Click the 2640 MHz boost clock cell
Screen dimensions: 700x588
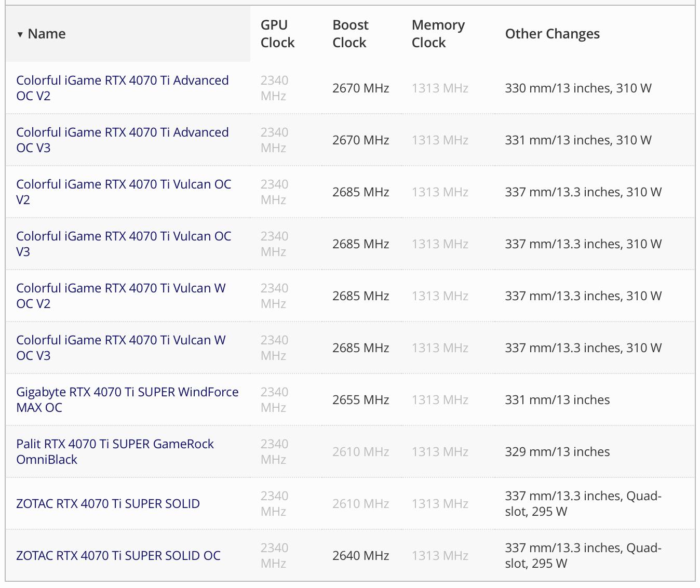360,556
